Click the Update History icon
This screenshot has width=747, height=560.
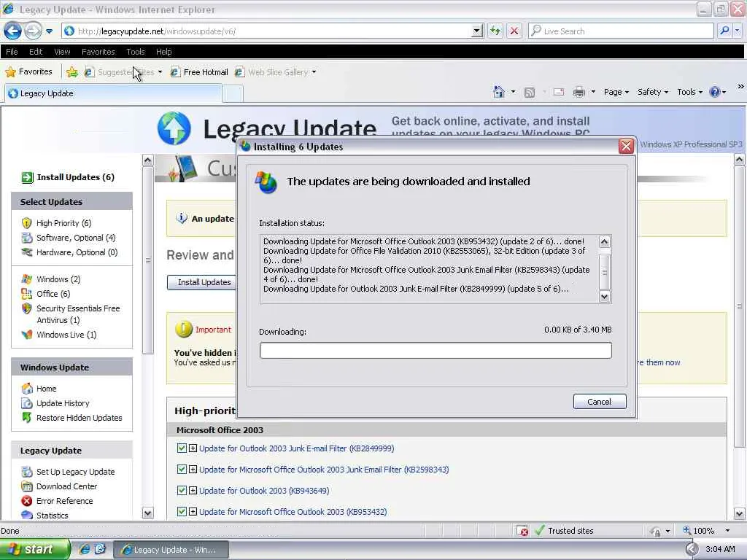(x=27, y=403)
